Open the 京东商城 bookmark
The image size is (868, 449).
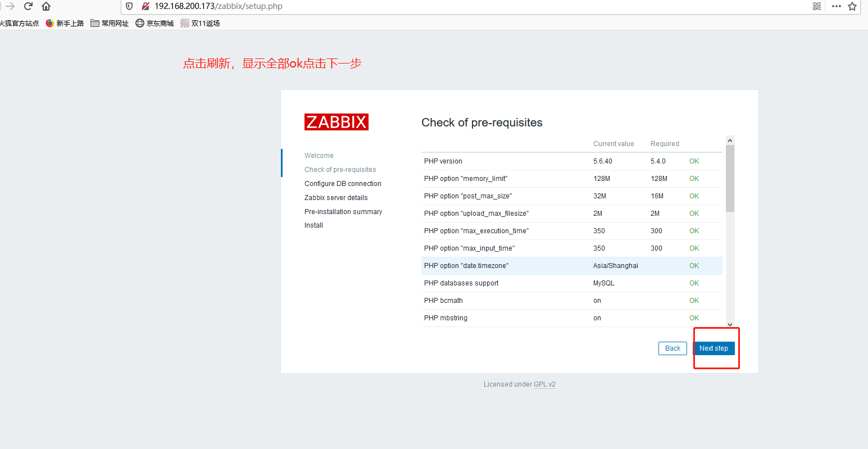[x=155, y=23]
